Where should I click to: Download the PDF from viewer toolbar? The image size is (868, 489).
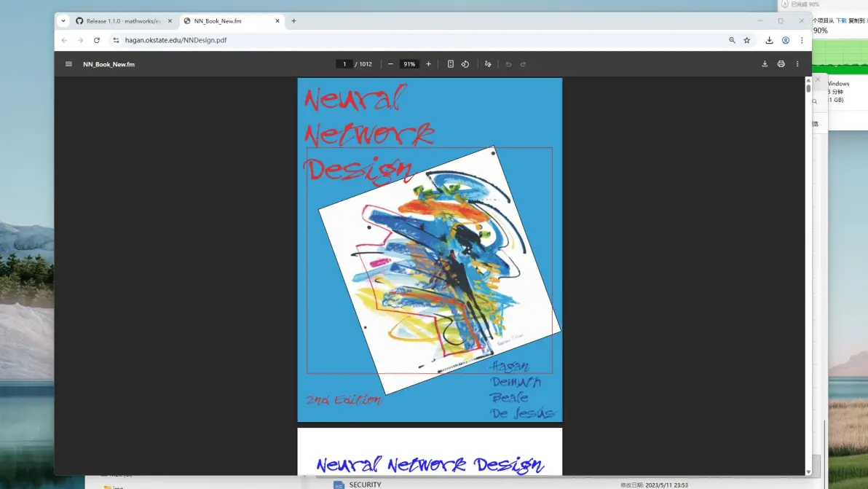pyautogui.click(x=765, y=64)
